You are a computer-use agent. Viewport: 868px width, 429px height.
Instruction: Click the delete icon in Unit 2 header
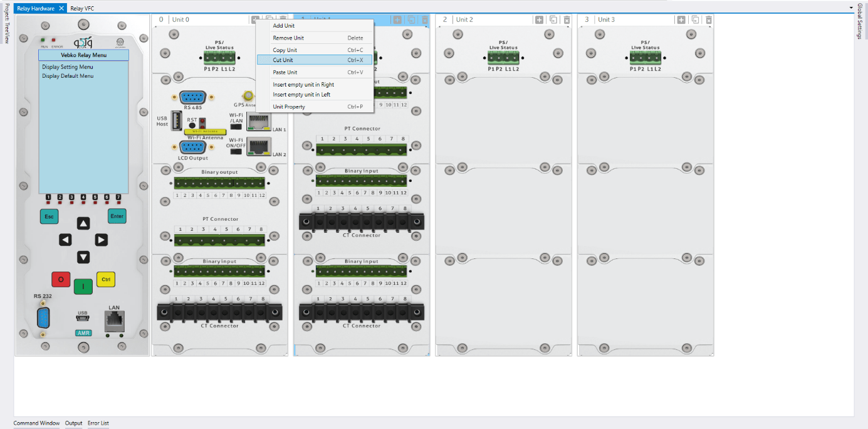[567, 19]
